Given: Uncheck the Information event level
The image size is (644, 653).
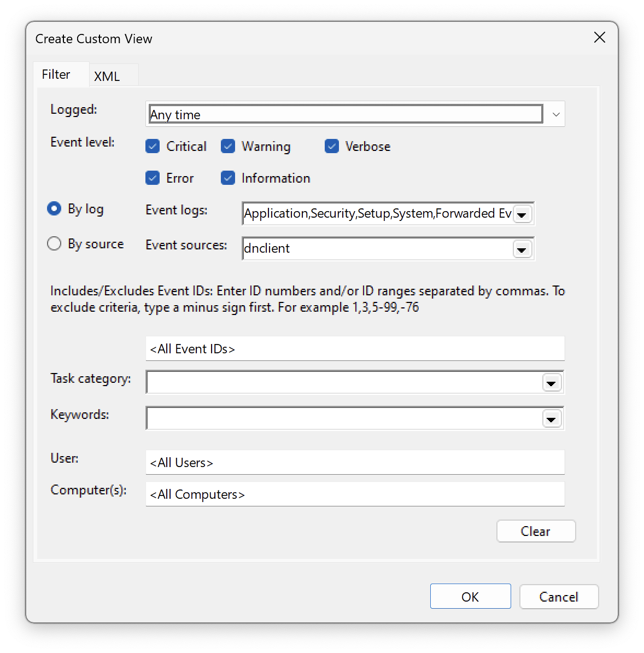Looking at the screenshot, I should 227,178.
